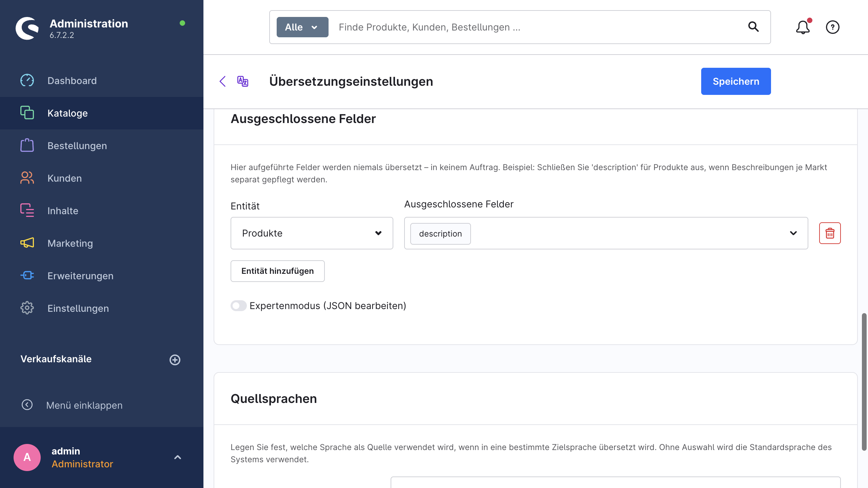Open Bestellungen menu item
The width and height of the screenshot is (868, 488).
coord(102,146)
